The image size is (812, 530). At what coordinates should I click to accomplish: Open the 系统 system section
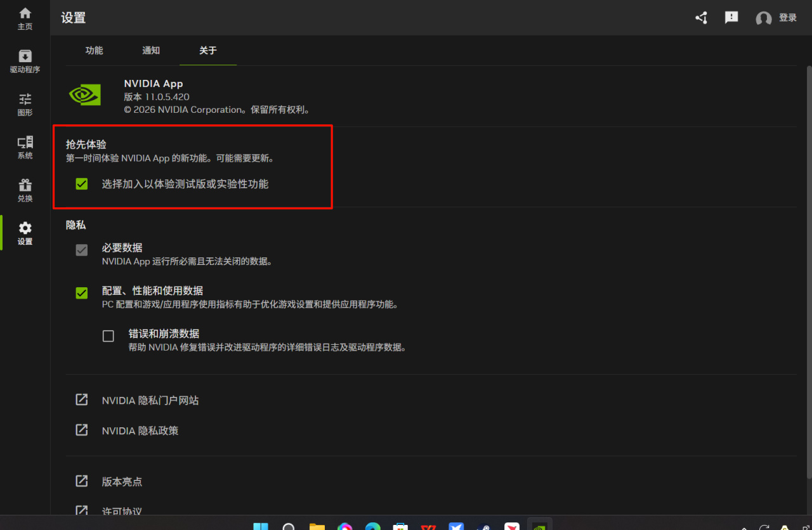tap(25, 148)
